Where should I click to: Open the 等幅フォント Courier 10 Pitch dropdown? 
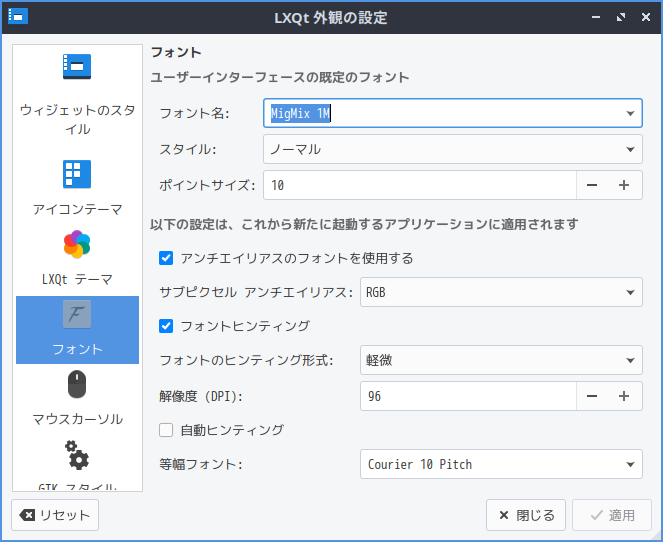501,464
